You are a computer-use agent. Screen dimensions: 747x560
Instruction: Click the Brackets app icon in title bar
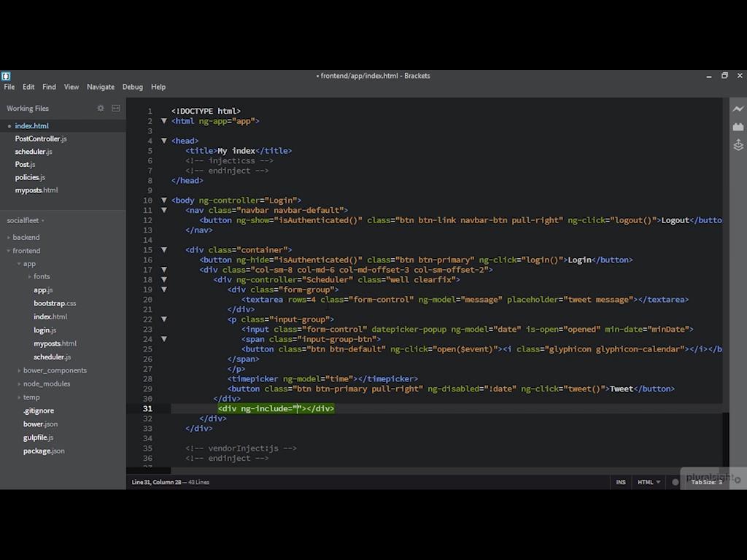tap(6, 76)
